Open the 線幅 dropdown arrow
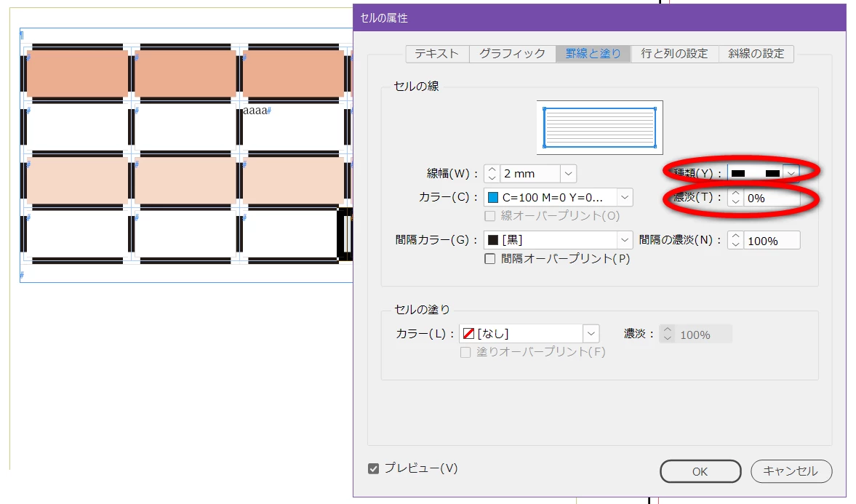Screen dimensions: 856x504 pyautogui.click(x=568, y=174)
